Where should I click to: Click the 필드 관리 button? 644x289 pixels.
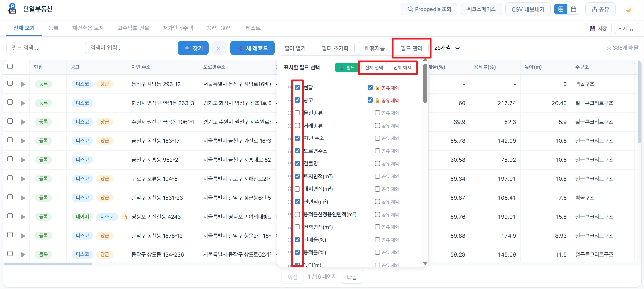coord(412,48)
